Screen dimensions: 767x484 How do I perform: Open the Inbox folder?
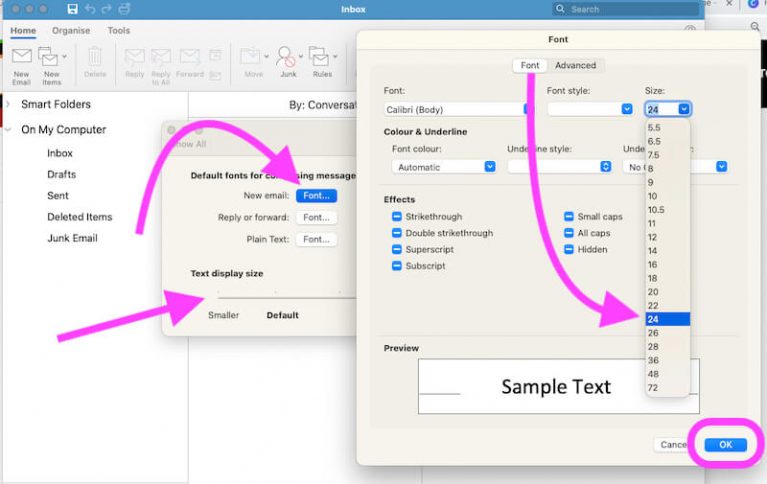(x=60, y=153)
